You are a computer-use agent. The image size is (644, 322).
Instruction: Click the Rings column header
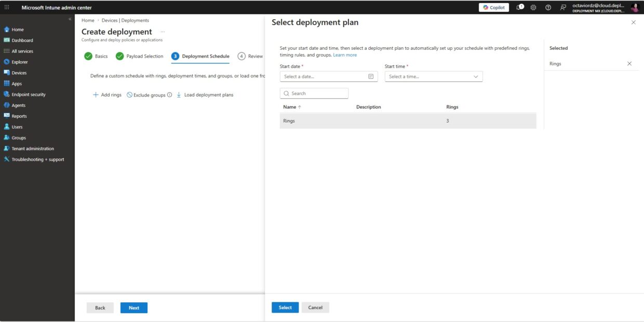click(x=452, y=107)
